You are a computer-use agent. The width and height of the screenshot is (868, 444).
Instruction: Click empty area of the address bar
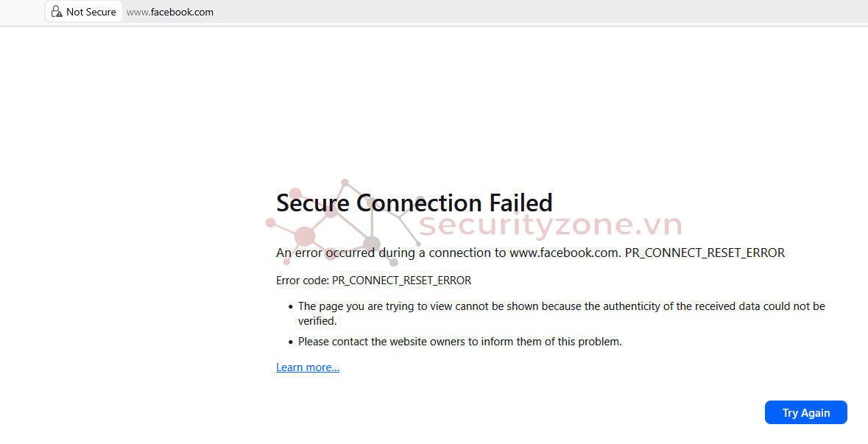tap(515, 12)
